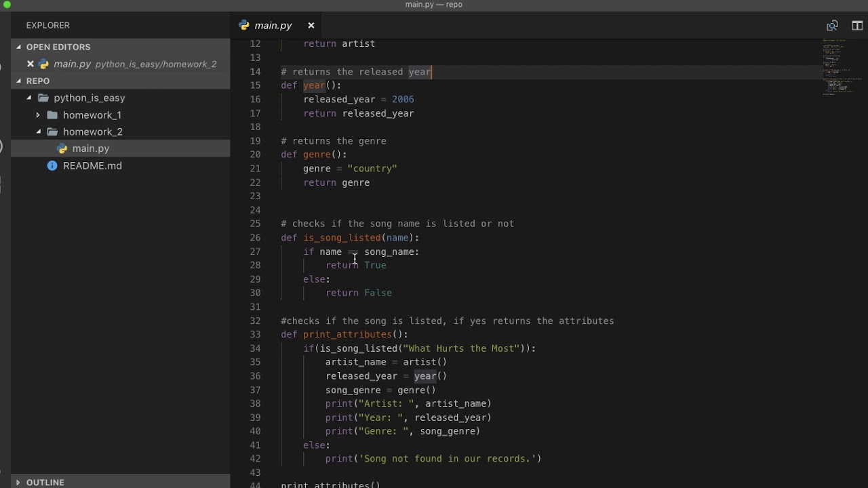Click the value 2006 on line 16

pos(403,99)
